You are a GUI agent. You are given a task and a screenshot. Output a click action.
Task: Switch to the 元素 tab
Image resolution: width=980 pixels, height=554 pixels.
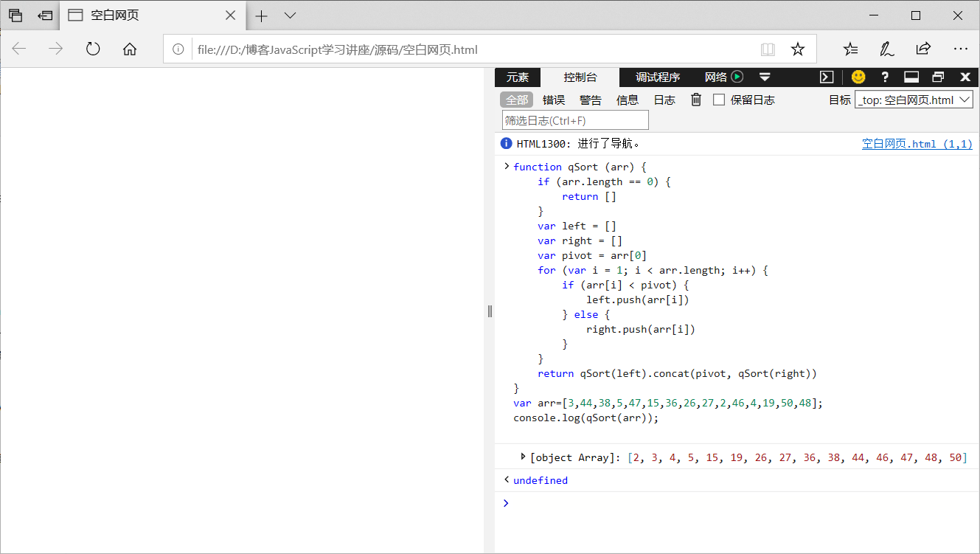518,77
